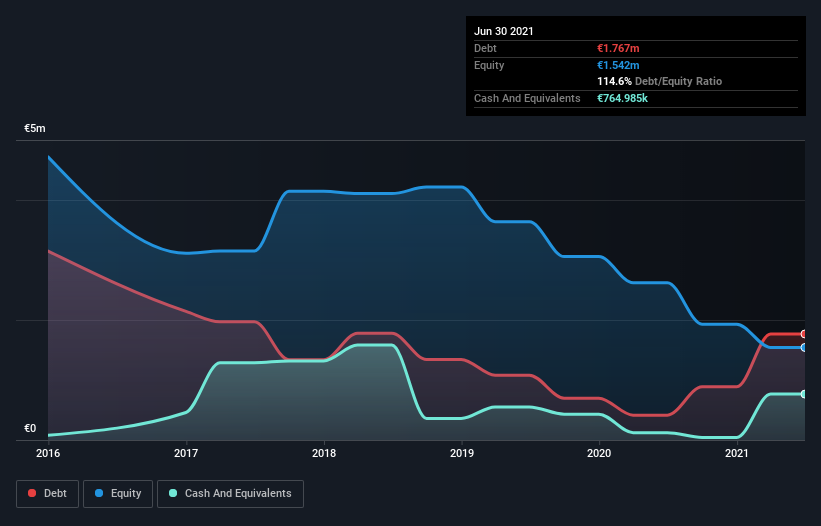Select the 2017 x-axis label
This screenshot has width=821, height=526.
186,453
